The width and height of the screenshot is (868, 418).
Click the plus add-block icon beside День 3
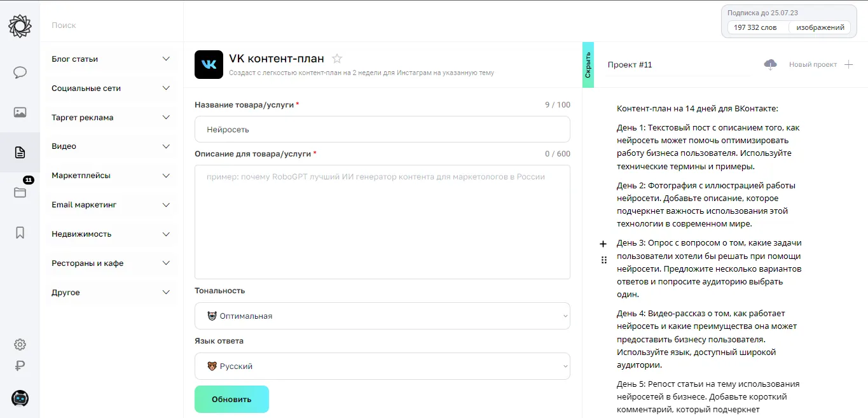point(603,244)
